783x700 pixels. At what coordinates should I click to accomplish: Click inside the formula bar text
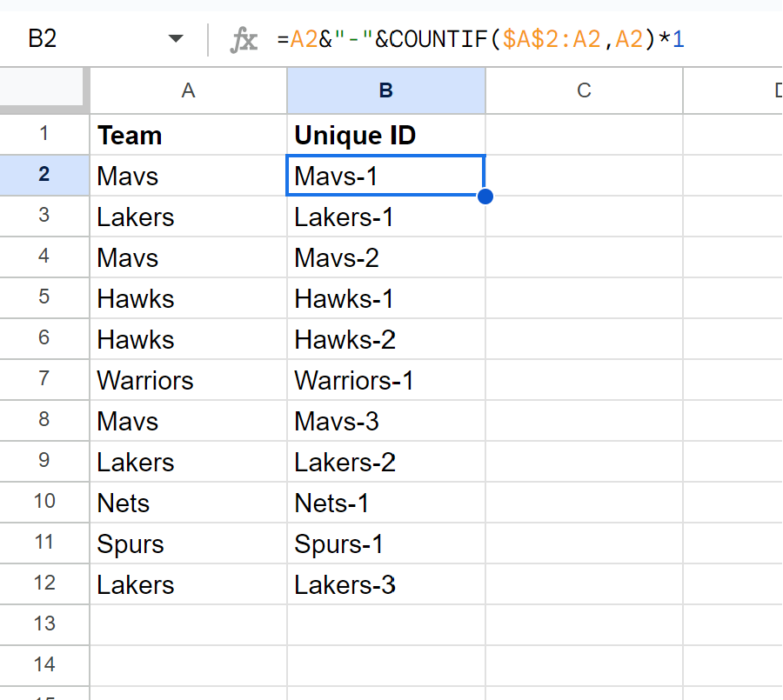[480, 39]
